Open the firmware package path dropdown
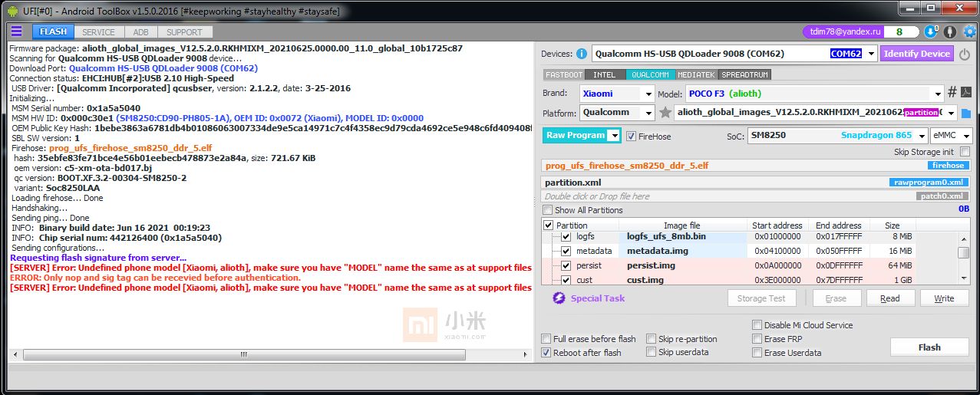 [951, 113]
